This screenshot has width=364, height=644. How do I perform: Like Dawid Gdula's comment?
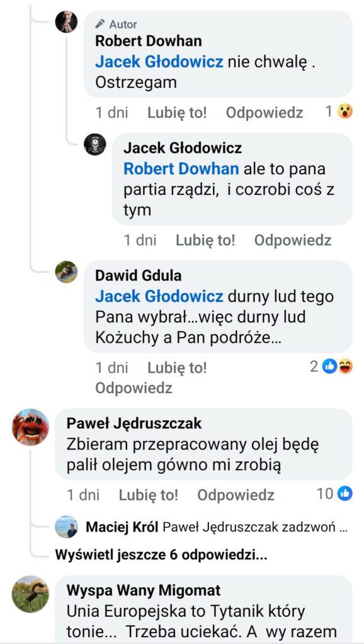click(x=177, y=367)
